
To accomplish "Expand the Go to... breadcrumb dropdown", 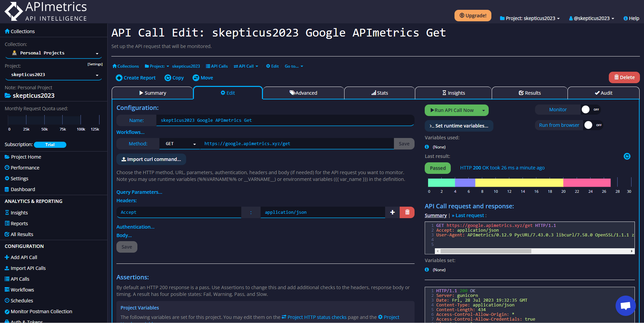I will (x=294, y=66).
